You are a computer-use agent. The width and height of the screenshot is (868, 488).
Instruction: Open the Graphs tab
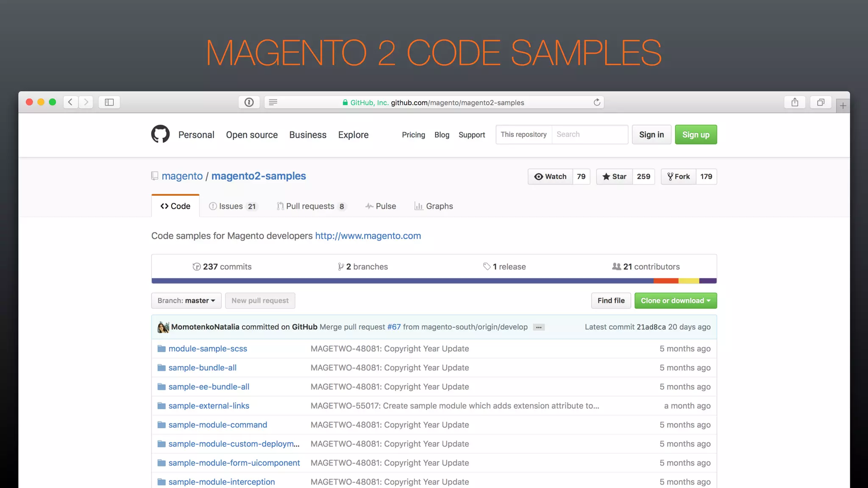pyautogui.click(x=434, y=206)
